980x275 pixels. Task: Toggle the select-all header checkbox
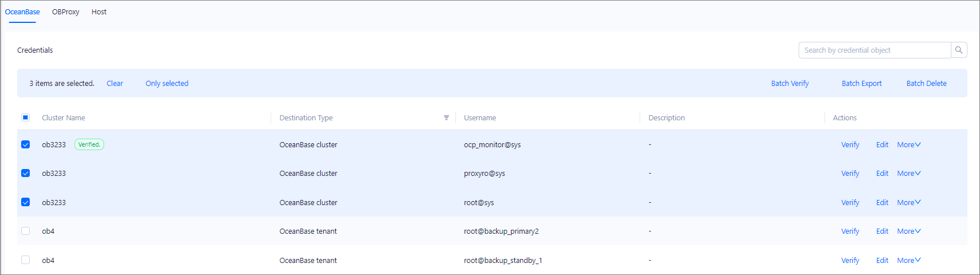coord(26,117)
